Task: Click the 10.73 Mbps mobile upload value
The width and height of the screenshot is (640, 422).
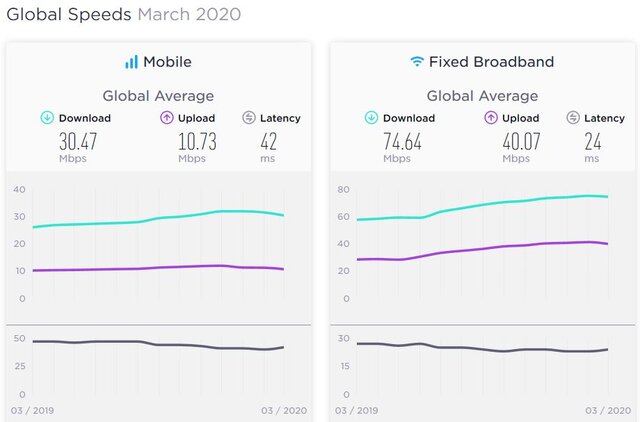Action: [x=192, y=141]
